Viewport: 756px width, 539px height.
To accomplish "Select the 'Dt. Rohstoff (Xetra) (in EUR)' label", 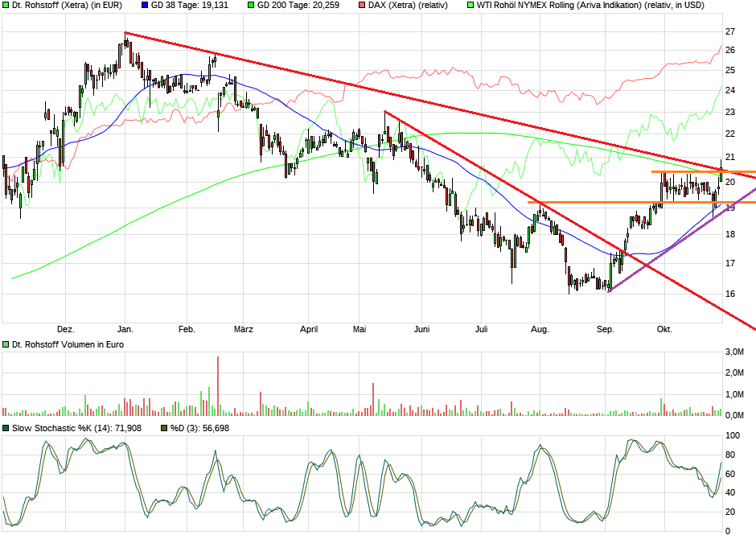I will tap(67, 6).
